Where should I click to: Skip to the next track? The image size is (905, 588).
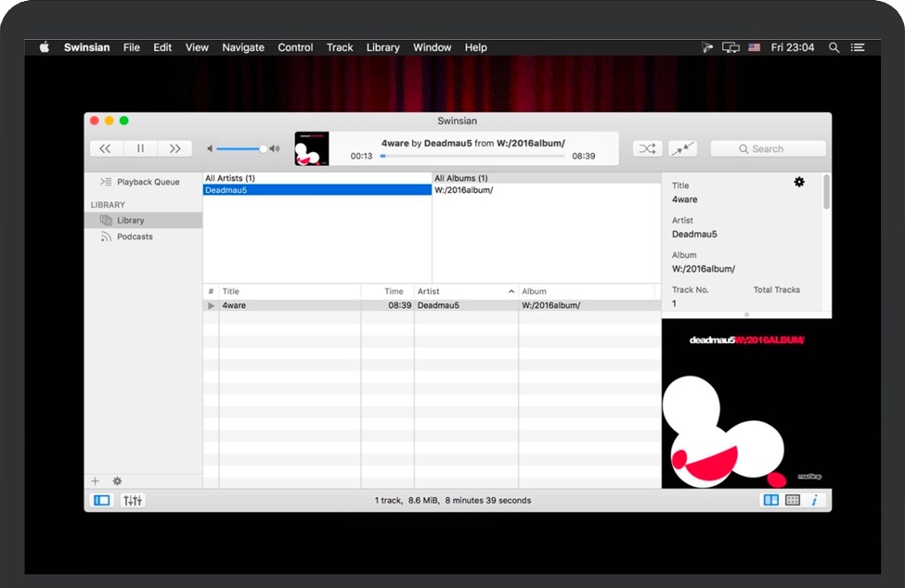[175, 148]
